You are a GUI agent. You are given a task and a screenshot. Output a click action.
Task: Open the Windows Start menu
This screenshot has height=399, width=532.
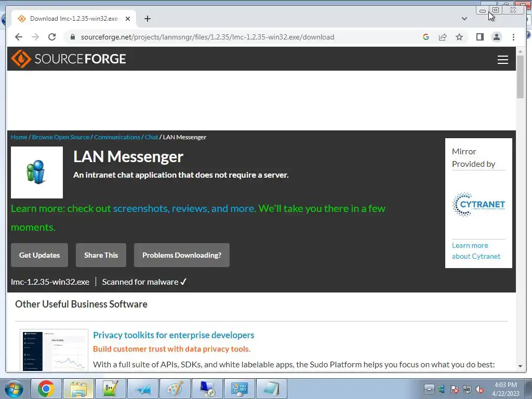pyautogui.click(x=14, y=389)
